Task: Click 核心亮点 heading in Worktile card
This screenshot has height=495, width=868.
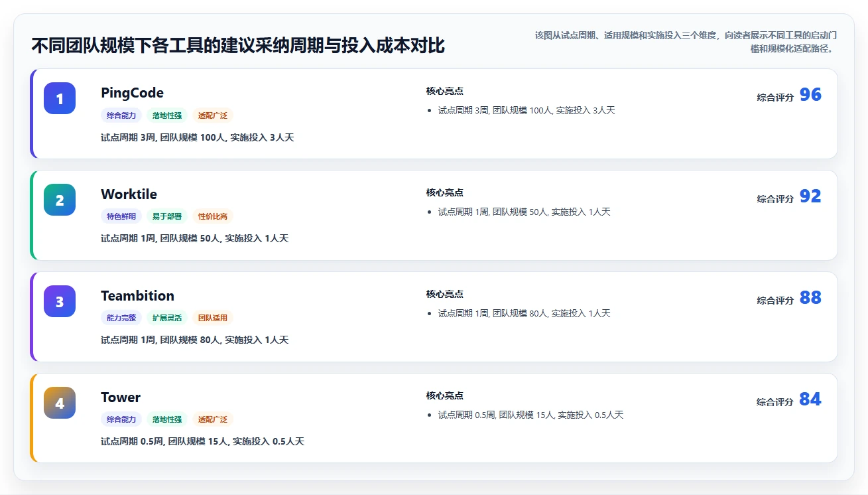Action: point(444,192)
